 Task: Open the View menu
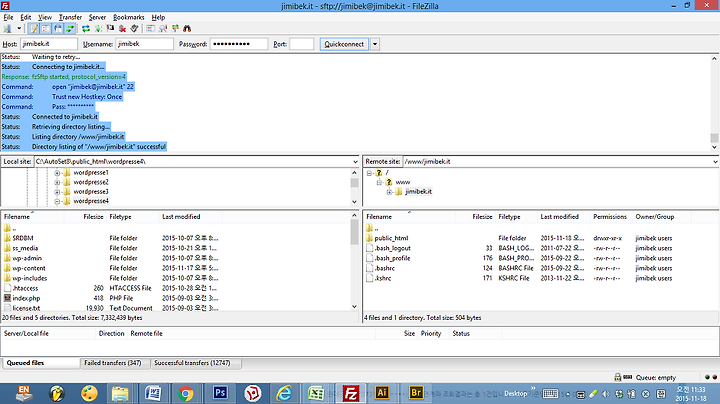pyautogui.click(x=45, y=17)
